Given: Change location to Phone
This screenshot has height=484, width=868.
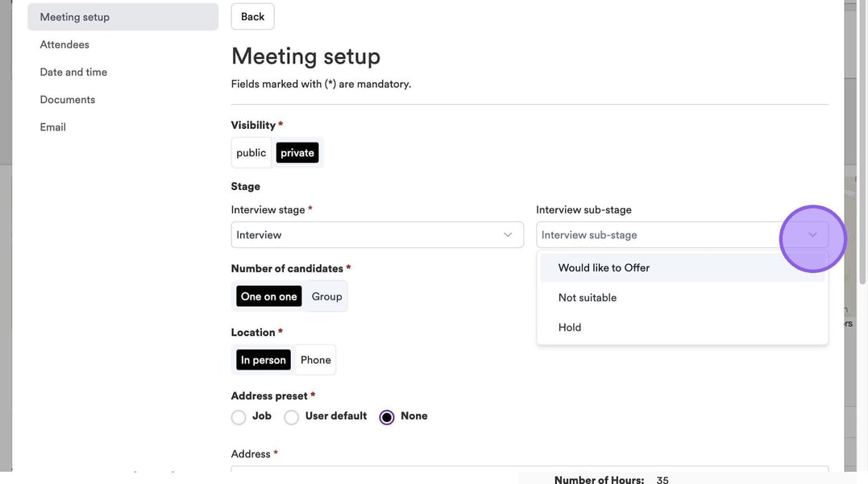Looking at the screenshot, I should pos(315,360).
